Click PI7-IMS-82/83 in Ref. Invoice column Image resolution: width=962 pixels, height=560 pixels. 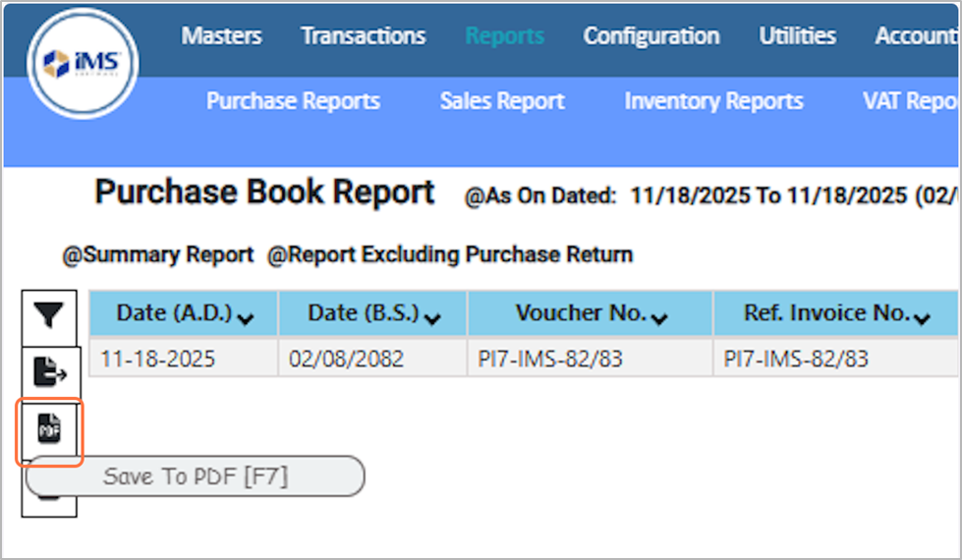[796, 359]
